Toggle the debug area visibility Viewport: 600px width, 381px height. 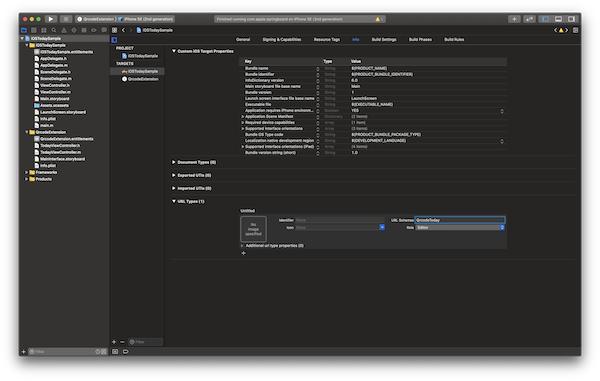pyautogui.click(x=558, y=19)
